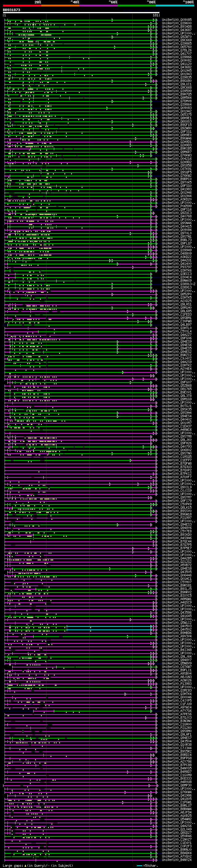
Task: Select the UniRef100_Q40402 label
Action: point(177,419)
